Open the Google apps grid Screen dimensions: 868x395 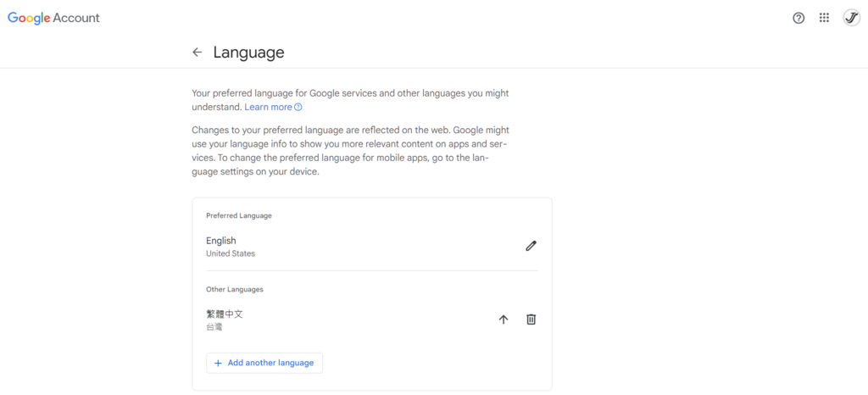(824, 18)
